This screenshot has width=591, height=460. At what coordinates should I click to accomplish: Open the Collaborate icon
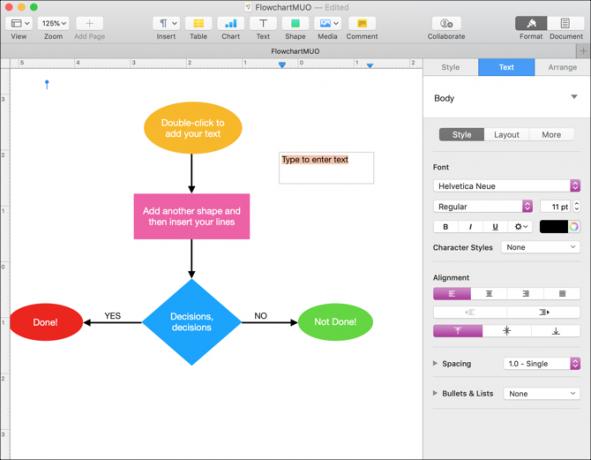(446, 23)
